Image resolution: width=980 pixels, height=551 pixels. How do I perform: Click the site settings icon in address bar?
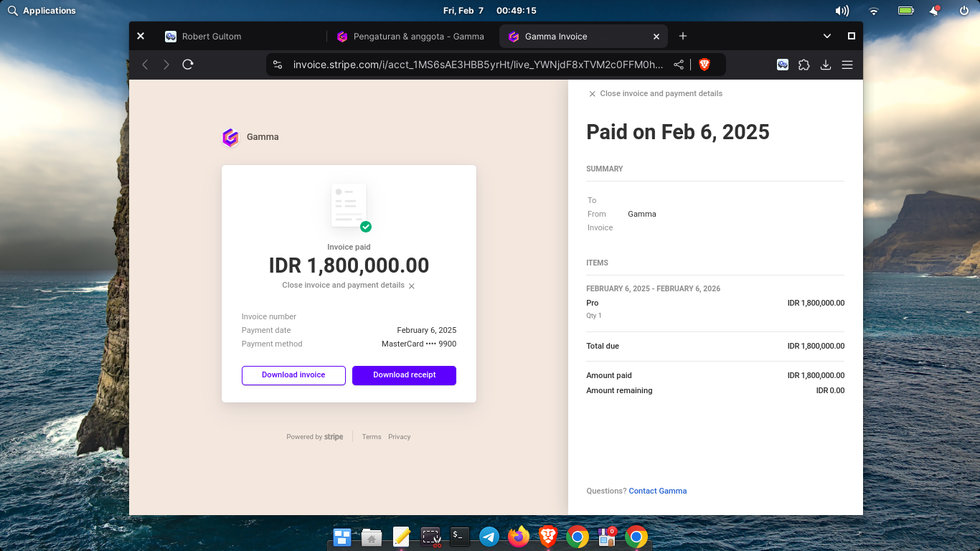pyautogui.click(x=278, y=65)
